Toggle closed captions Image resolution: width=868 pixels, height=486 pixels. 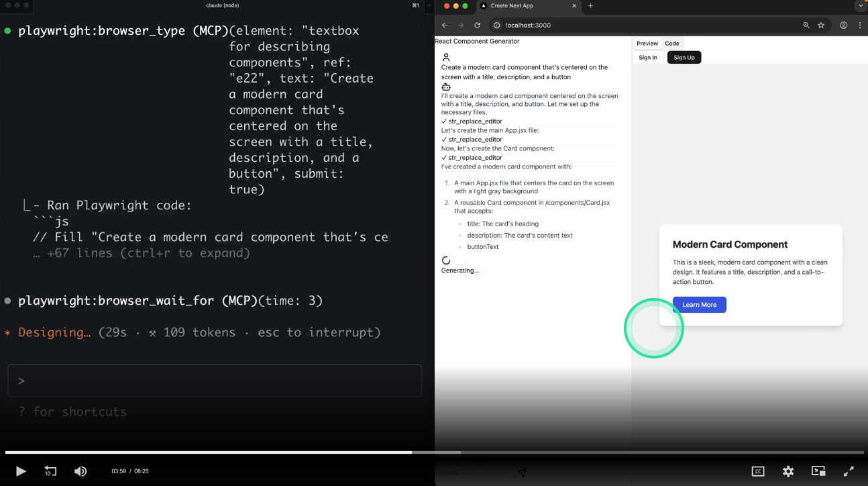pos(758,471)
